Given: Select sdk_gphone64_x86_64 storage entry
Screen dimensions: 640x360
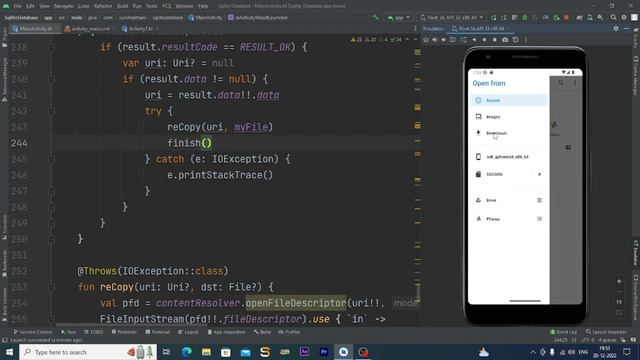Looking at the screenshot, I should (x=509, y=157).
